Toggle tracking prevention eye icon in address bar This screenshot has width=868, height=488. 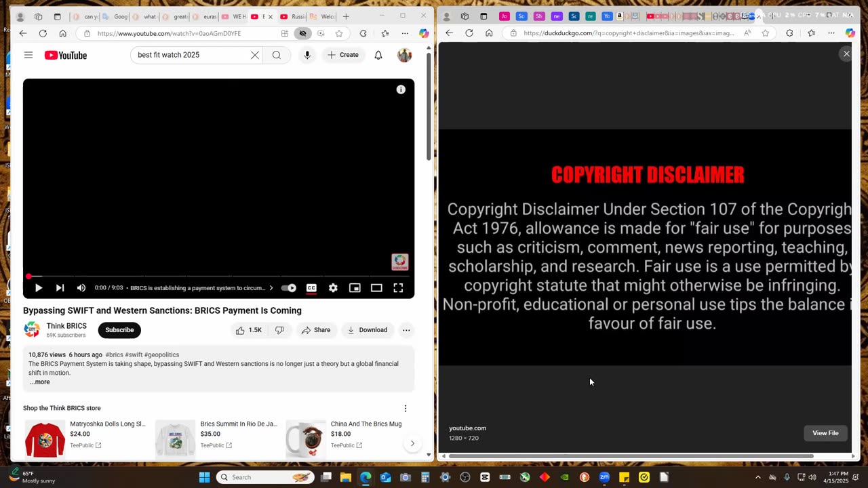pos(303,33)
